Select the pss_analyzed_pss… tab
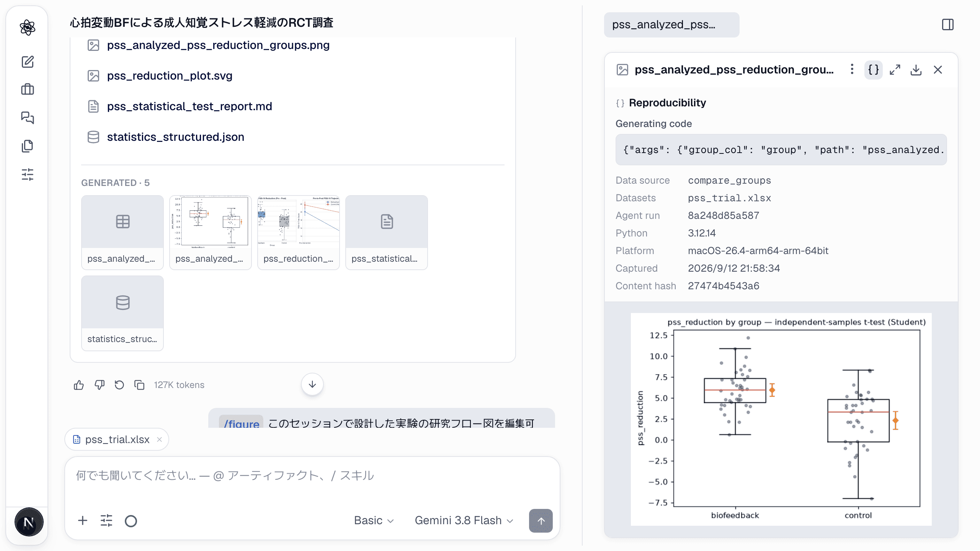The image size is (980, 551). click(671, 24)
